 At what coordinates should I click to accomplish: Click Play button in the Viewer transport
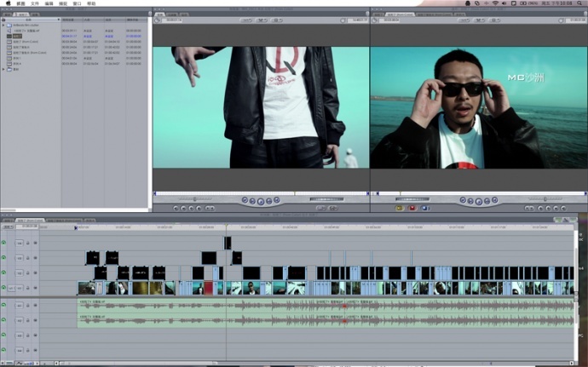pos(261,201)
